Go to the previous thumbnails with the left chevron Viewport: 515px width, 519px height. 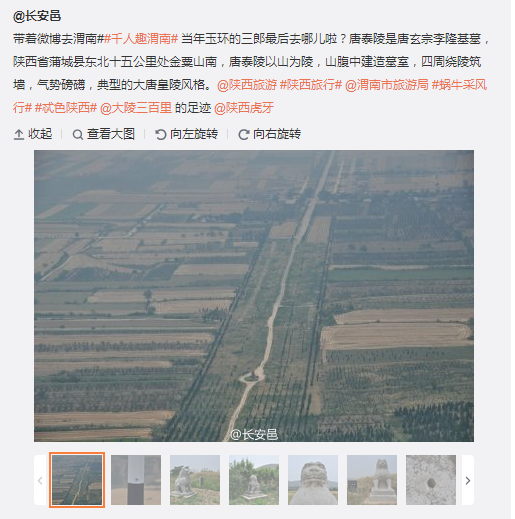coord(40,480)
